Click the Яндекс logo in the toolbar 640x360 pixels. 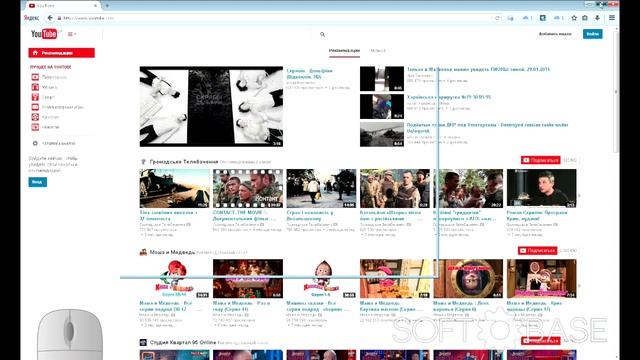point(31,18)
